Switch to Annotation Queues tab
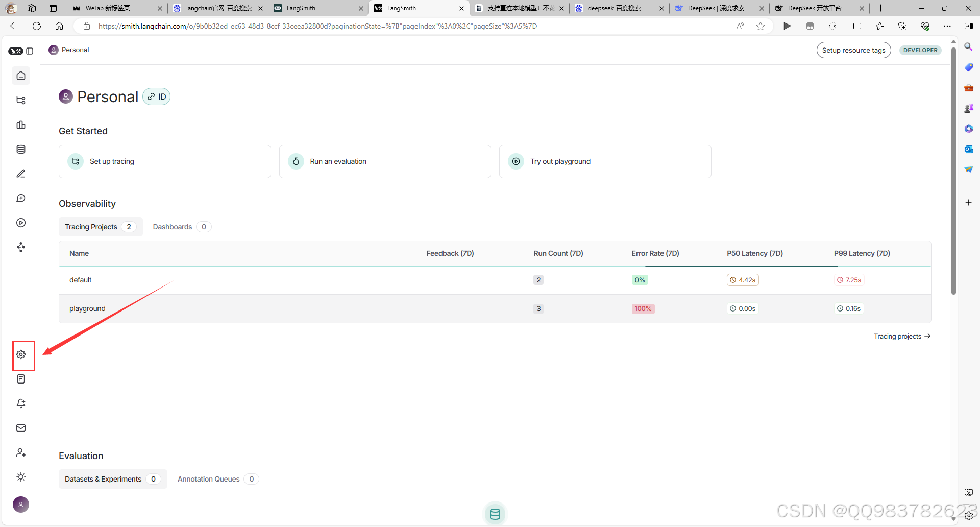The height and width of the screenshot is (527, 980). [218, 479]
